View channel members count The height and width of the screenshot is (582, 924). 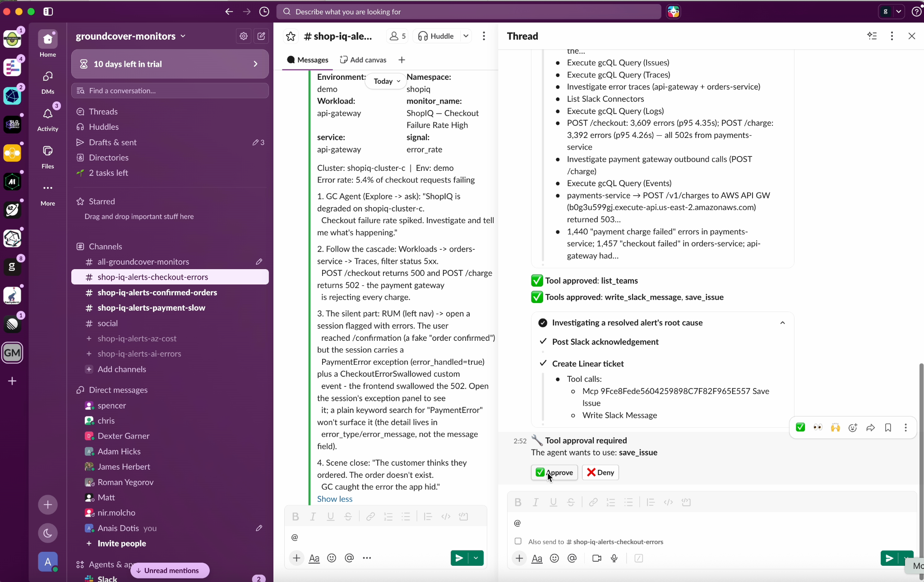(397, 36)
